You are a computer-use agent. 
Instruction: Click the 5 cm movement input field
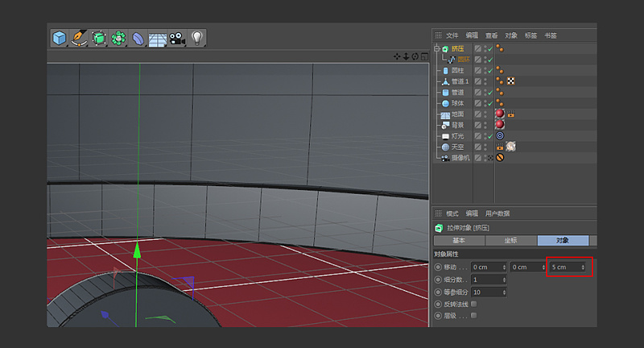coord(563,267)
